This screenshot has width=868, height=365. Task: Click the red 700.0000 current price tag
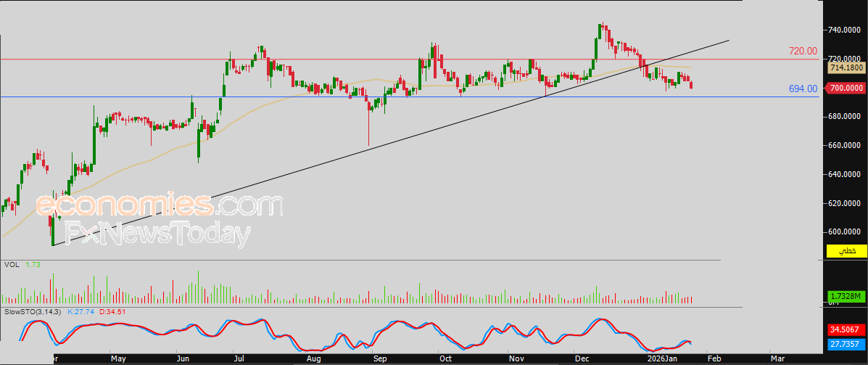coord(846,88)
